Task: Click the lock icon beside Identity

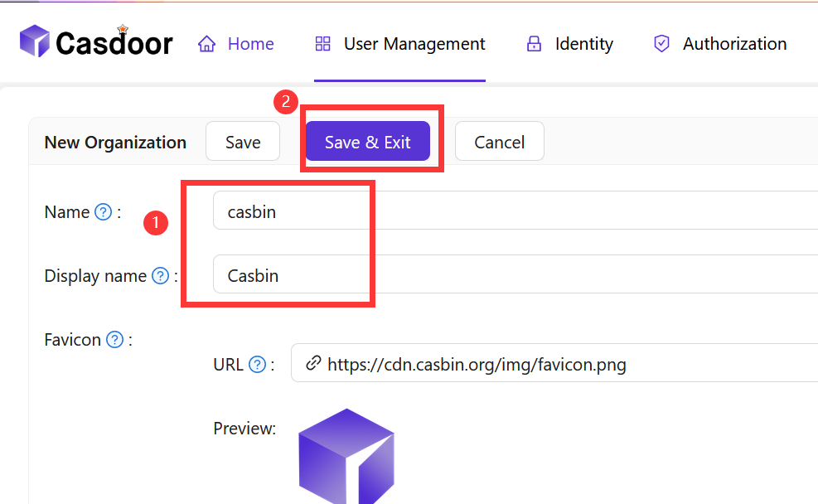Action: point(533,43)
